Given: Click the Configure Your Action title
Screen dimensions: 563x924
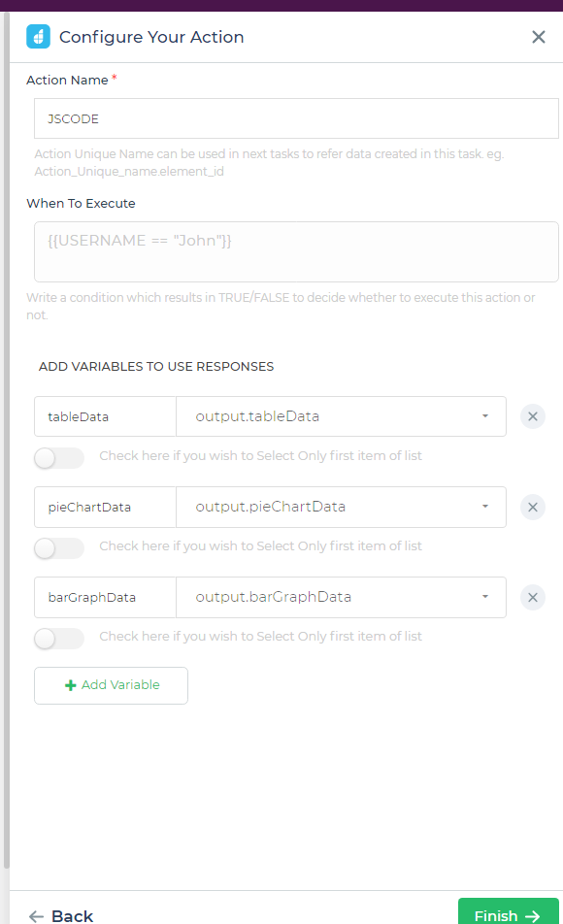Looking at the screenshot, I should click(151, 37).
